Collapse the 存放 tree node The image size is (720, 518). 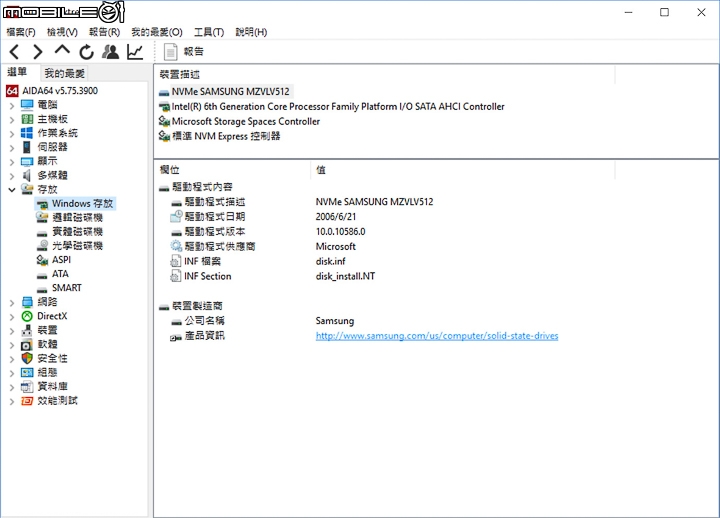point(12,190)
